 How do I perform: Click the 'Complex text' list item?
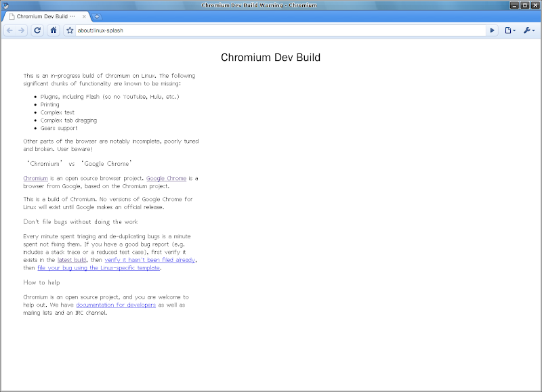[x=57, y=112]
